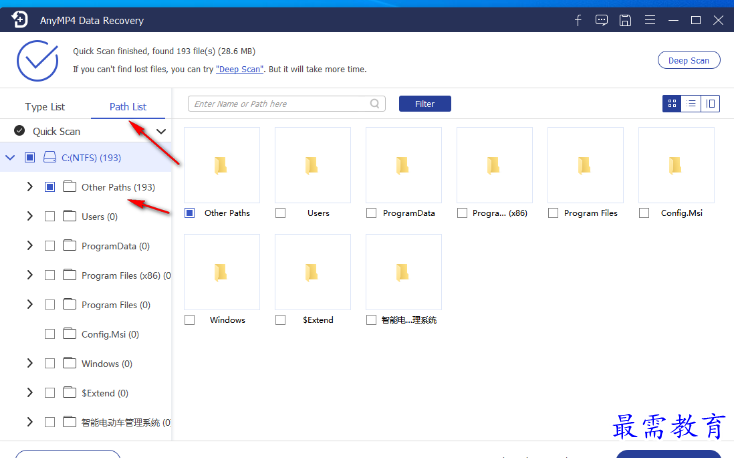Check Users checkbox under thumbnail grid

280,213
